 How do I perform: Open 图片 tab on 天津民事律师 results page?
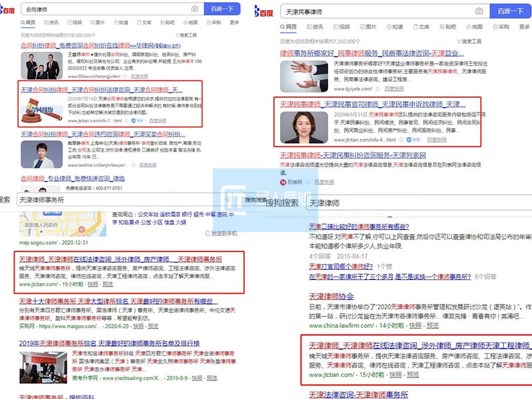click(x=368, y=27)
